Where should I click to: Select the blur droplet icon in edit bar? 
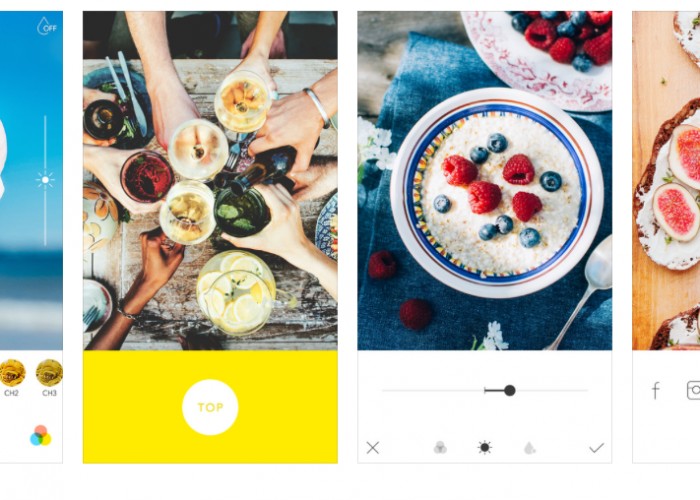tap(529, 448)
